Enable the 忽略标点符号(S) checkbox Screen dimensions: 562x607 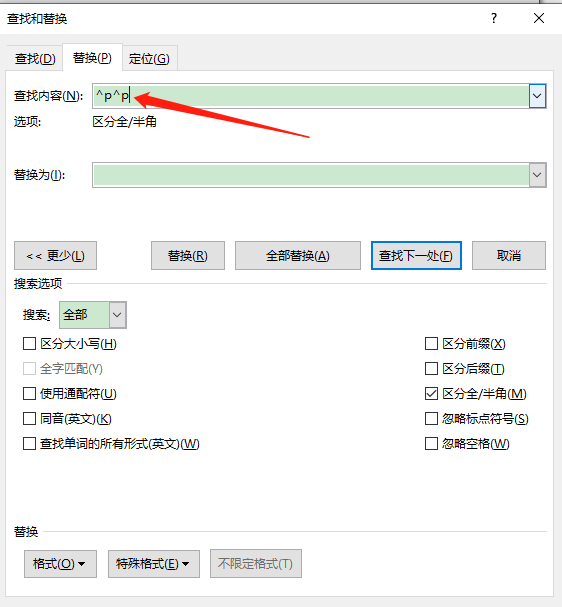(x=431, y=418)
